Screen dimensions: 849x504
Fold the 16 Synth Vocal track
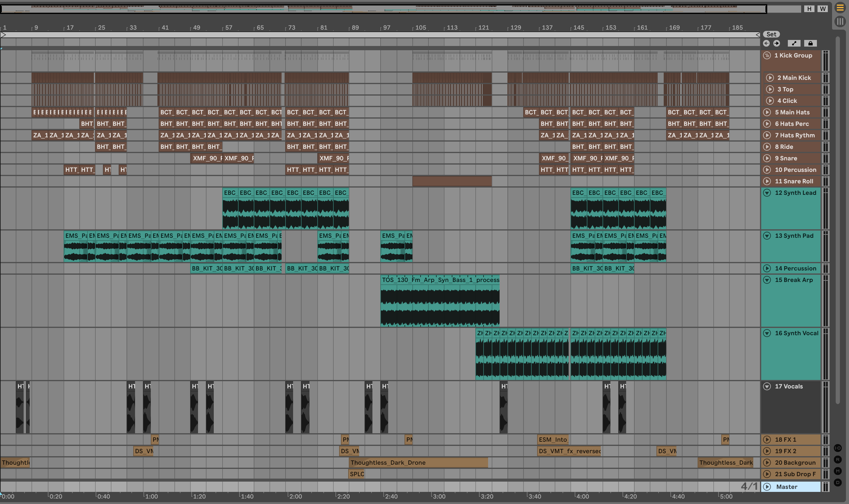[767, 333]
